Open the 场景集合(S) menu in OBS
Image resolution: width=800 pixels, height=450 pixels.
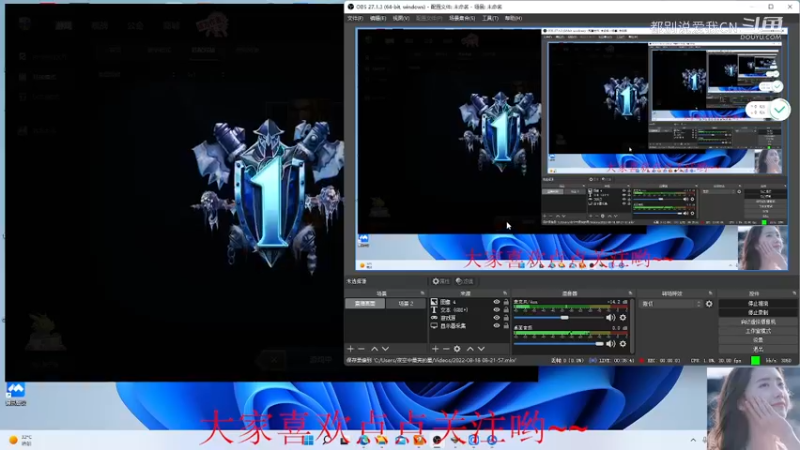(x=462, y=18)
